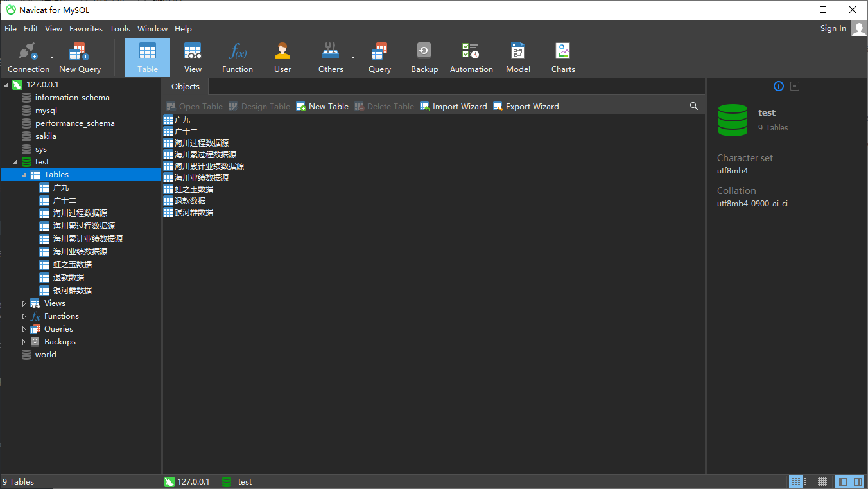The width and height of the screenshot is (868, 489).
Task: Collapse the 127.0.0.1 connection node
Action: coord(6,85)
